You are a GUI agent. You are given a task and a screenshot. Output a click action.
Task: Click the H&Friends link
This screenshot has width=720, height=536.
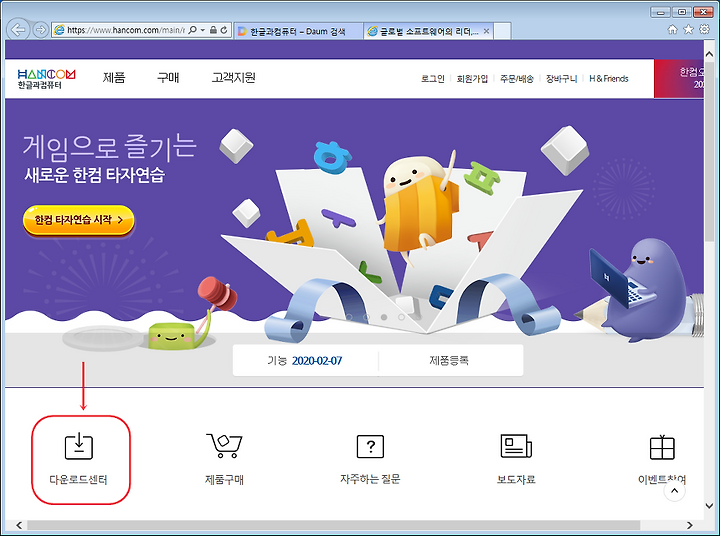[x=608, y=79]
